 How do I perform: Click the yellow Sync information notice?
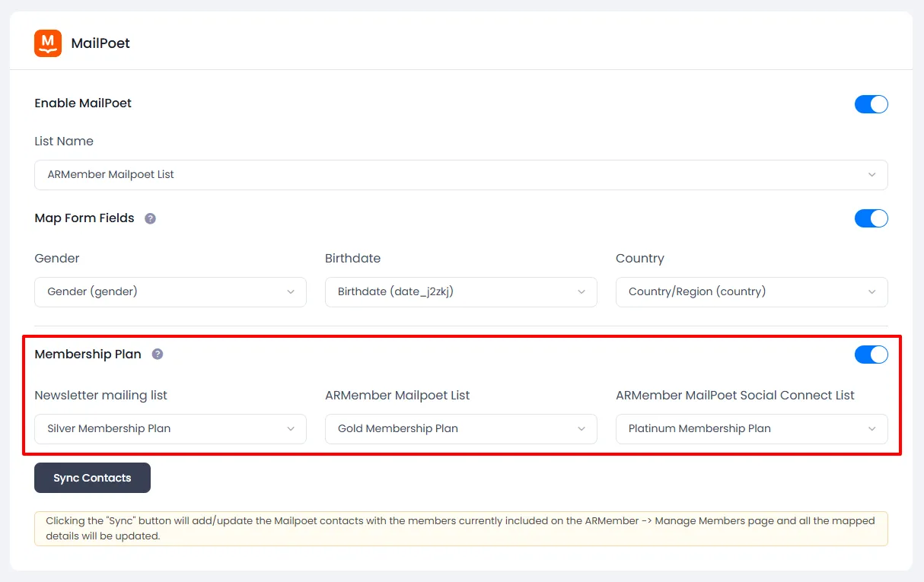460,528
